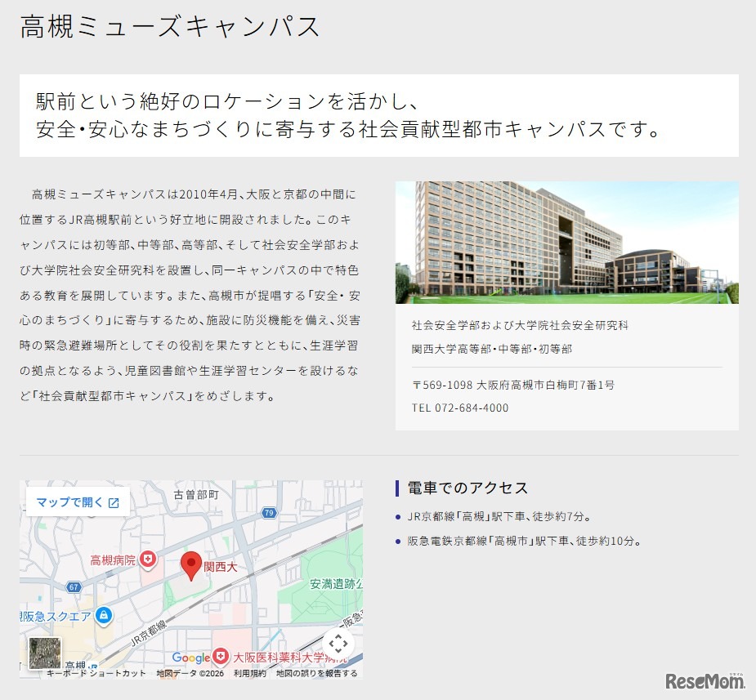Screen dimensions: 756x700
Task: Click the Google logo on the map
Action: 191,658
